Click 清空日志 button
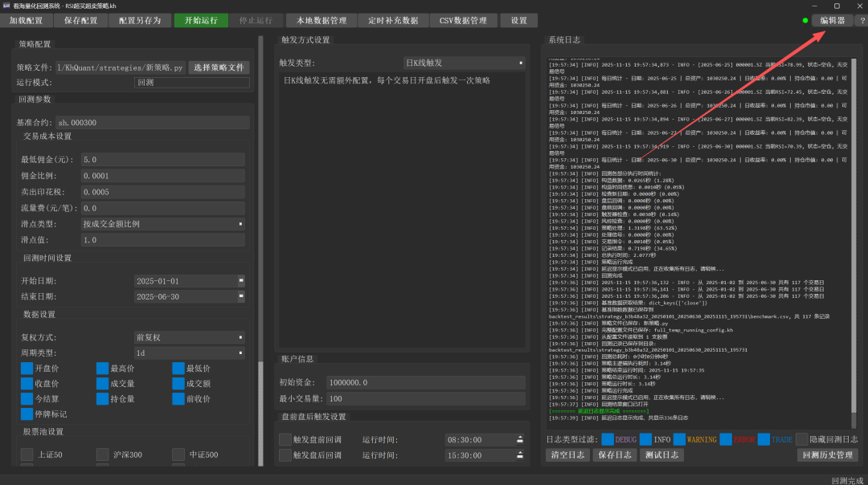 pos(568,455)
